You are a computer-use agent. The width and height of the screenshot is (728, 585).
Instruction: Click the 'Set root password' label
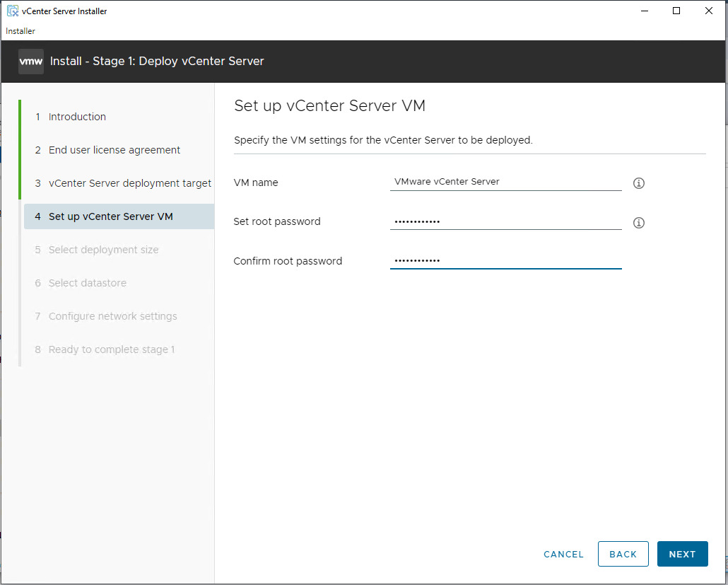277,221
